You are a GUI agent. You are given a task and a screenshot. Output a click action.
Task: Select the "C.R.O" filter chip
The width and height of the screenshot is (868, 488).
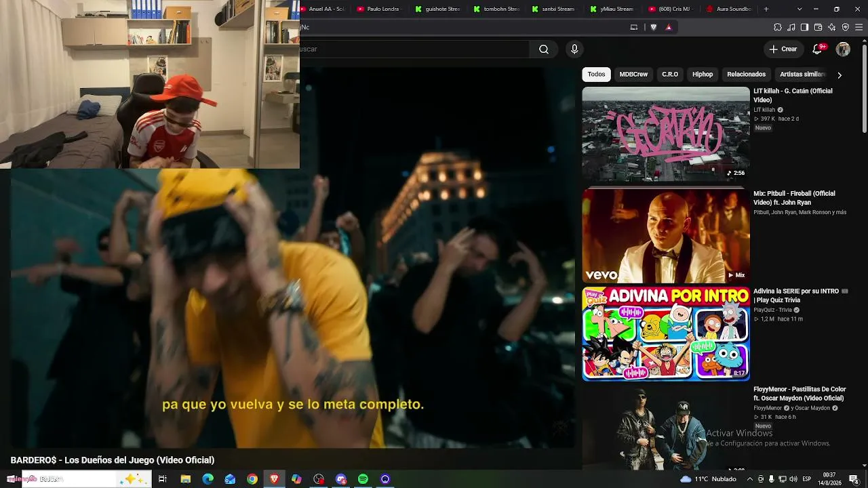[x=670, y=75]
